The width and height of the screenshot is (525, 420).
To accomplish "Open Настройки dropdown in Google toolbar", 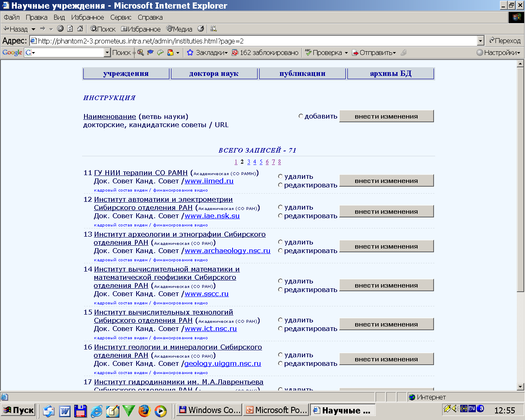I will pyautogui.click(x=498, y=52).
